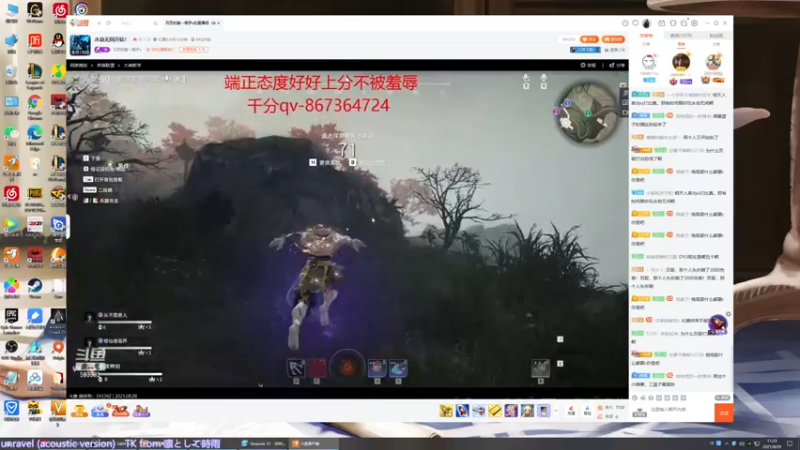Image resolution: width=800 pixels, height=450 pixels.
Task: Open the notification center on the taskbar
Action: coord(790,443)
